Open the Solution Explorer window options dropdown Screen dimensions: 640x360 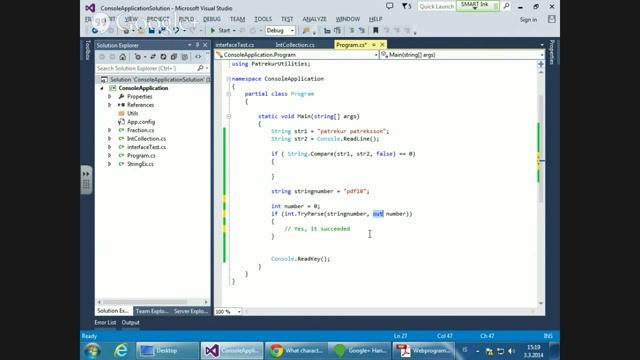point(190,45)
